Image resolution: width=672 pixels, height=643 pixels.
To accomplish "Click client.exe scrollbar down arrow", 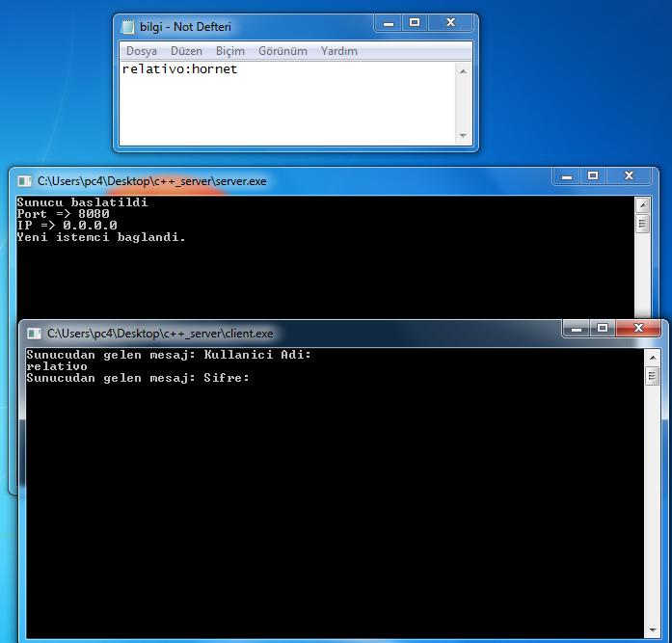I will click(653, 630).
